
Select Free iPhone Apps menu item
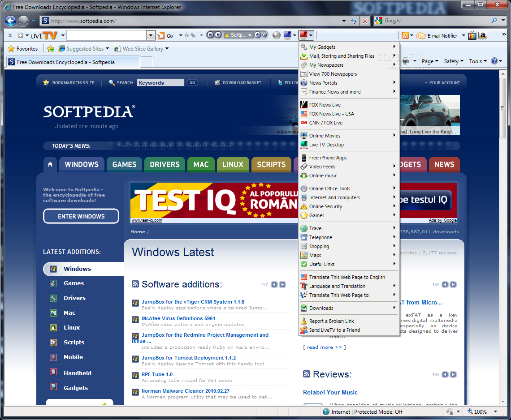tap(348, 158)
